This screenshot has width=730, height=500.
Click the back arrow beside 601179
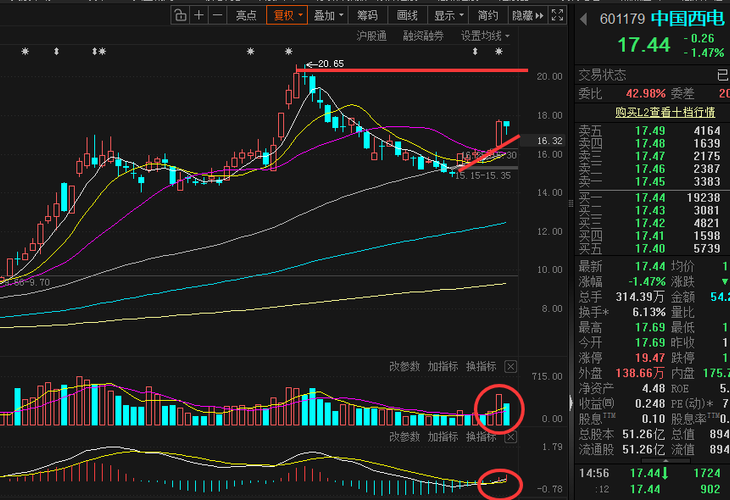tap(583, 20)
